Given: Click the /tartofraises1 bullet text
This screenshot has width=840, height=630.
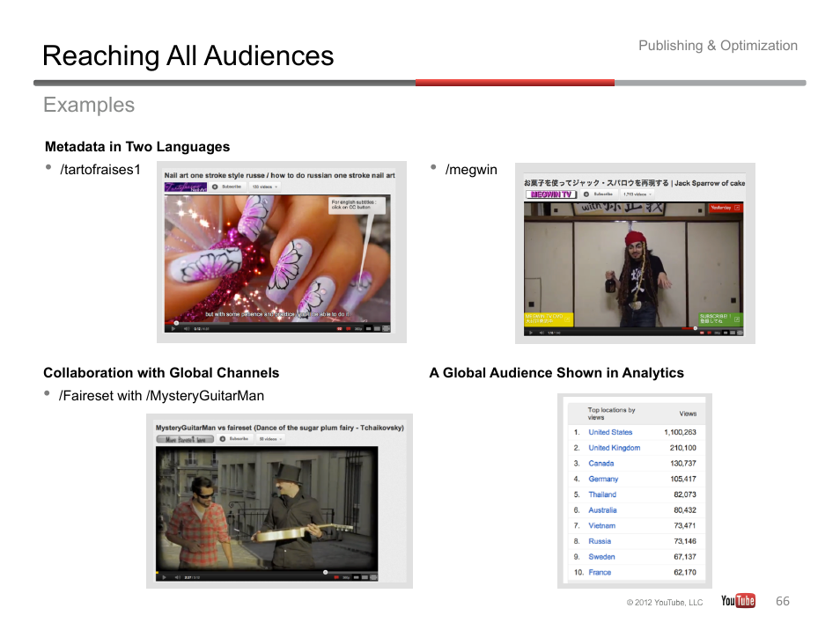Looking at the screenshot, I should point(100,170).
